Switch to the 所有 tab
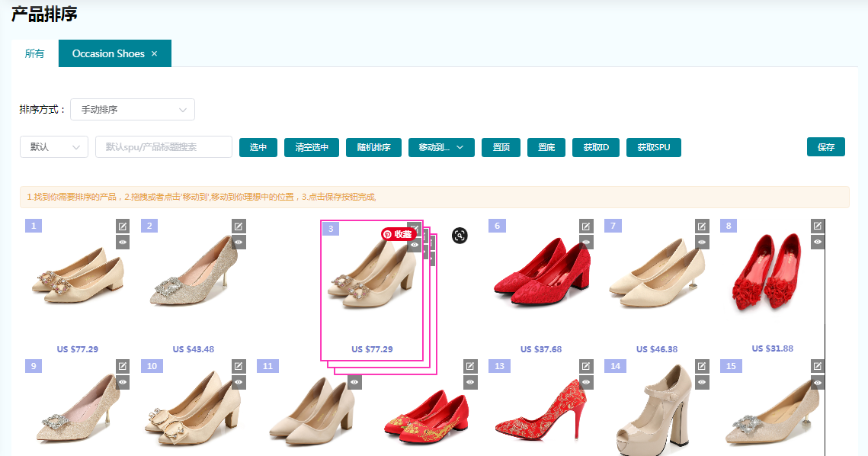 tap(34, 53)
